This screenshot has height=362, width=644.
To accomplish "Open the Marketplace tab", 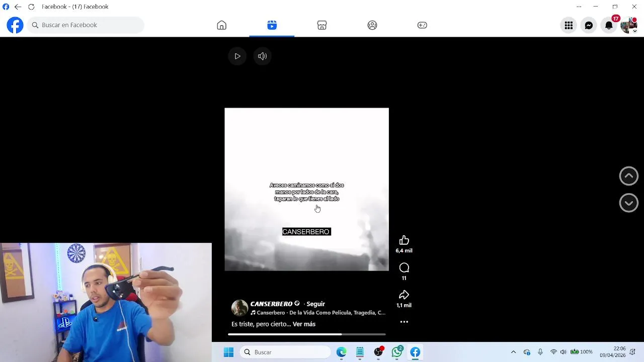I will pyautogui.click(x=322, y=25).
